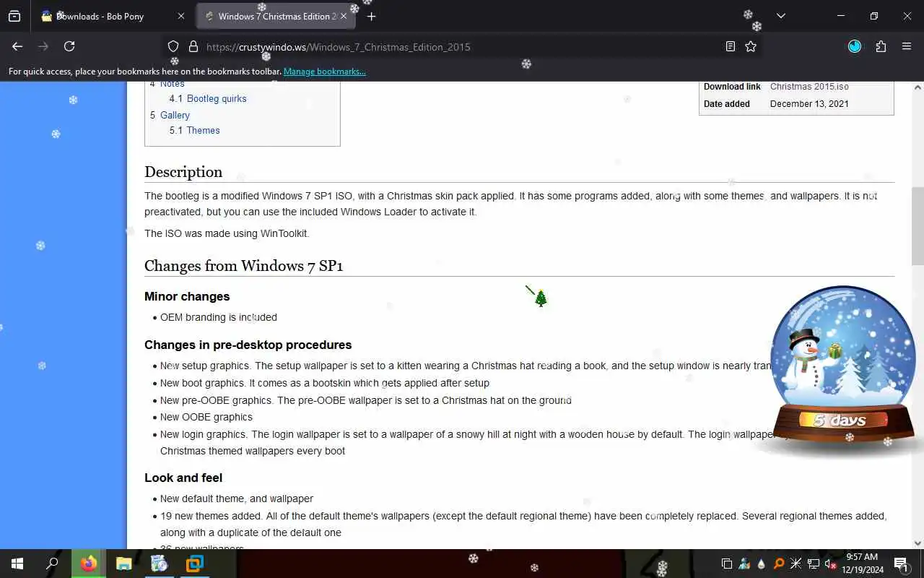Open the VMware orange-blue squares taskbar icon
The width and height of the screenshot is (924, 578).
pos(195,564)
